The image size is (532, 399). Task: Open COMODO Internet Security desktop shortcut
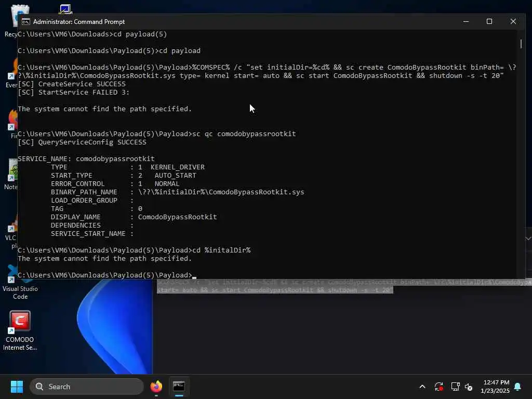[20, 330]
